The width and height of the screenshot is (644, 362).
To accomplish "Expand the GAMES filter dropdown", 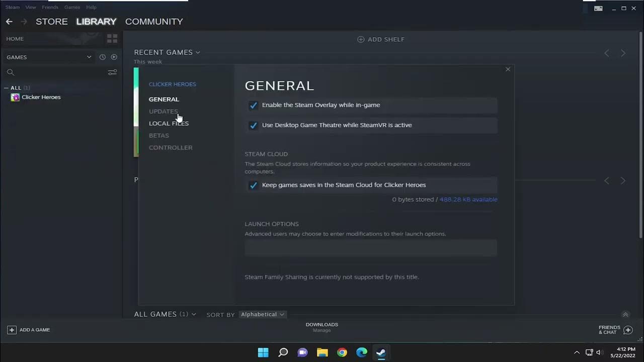I will [89, 57].
